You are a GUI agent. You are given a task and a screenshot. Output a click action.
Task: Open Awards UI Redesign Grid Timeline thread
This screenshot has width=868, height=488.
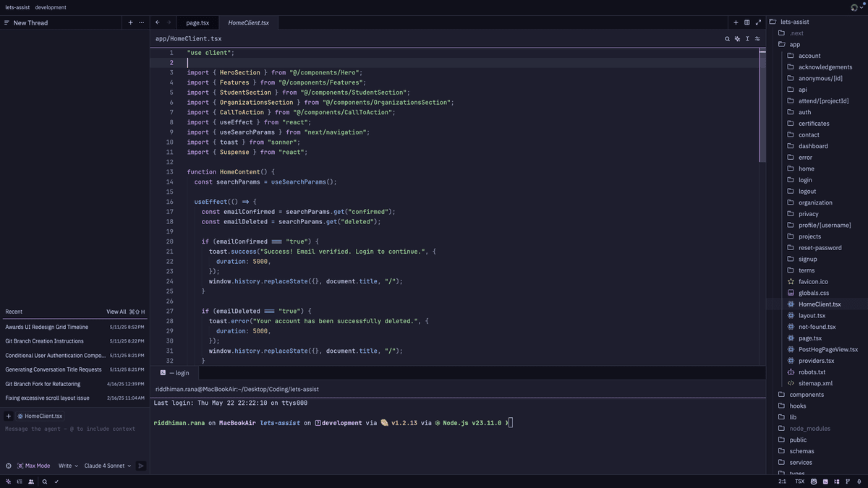click(75, 327)
